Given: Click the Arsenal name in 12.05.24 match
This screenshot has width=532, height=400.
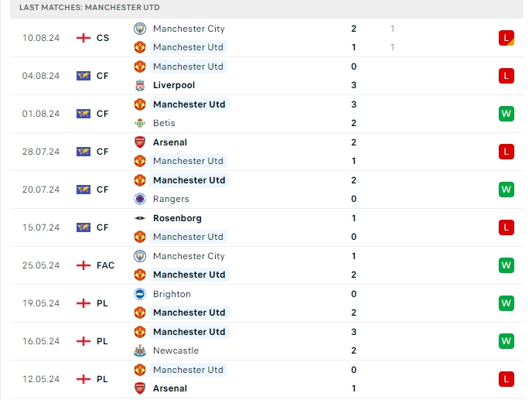Looking at the screenshot, I should tap(169, 388).
